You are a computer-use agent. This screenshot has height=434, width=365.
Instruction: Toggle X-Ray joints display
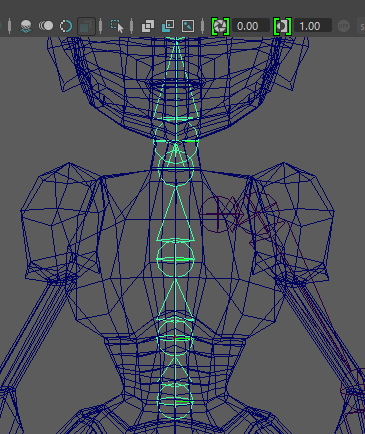click(x=188, y=26)
